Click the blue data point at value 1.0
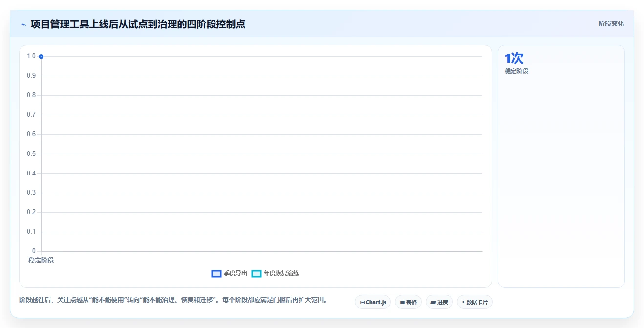644x328 pixels. click(41, 56)
